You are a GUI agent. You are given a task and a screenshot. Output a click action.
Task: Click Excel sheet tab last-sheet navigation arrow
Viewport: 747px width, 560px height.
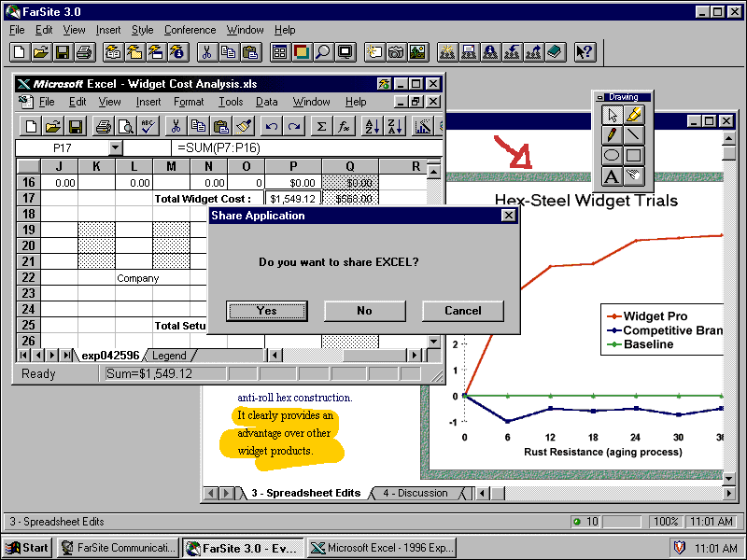pos(67,356)
